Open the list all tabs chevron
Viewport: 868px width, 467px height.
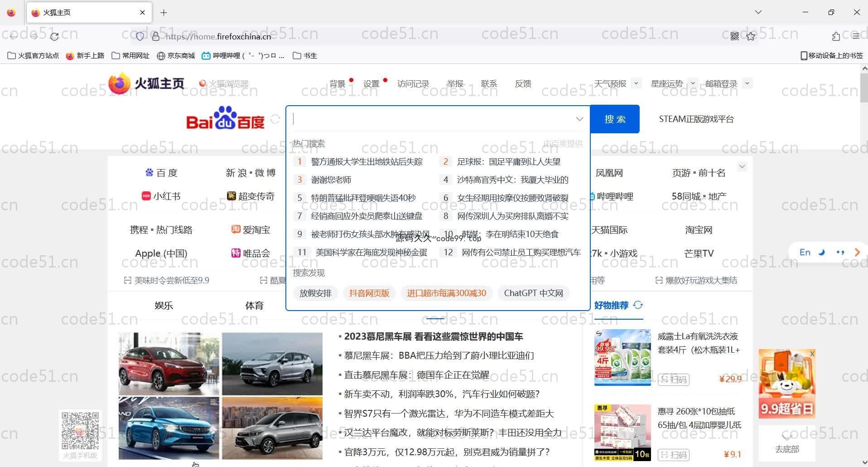pos(758,12)
